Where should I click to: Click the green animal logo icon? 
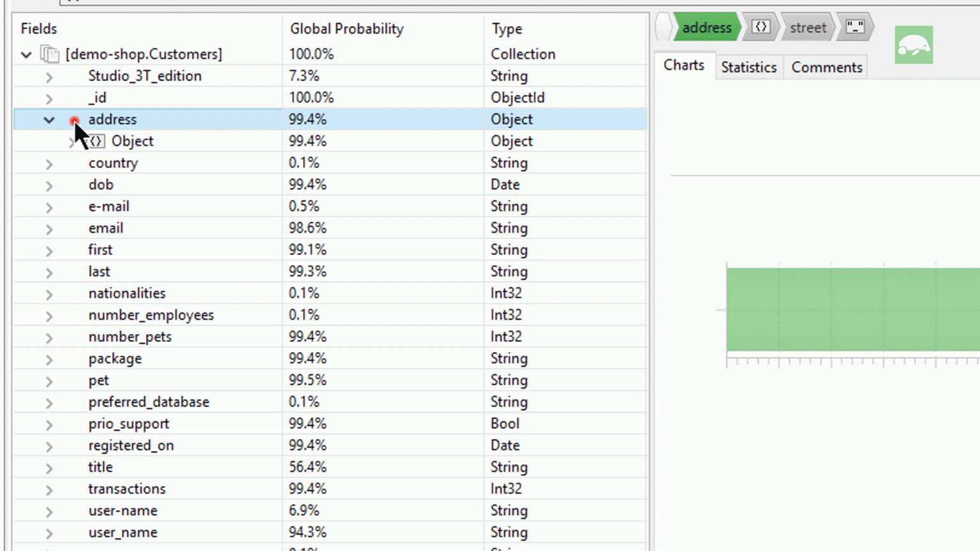coord(914,45)
